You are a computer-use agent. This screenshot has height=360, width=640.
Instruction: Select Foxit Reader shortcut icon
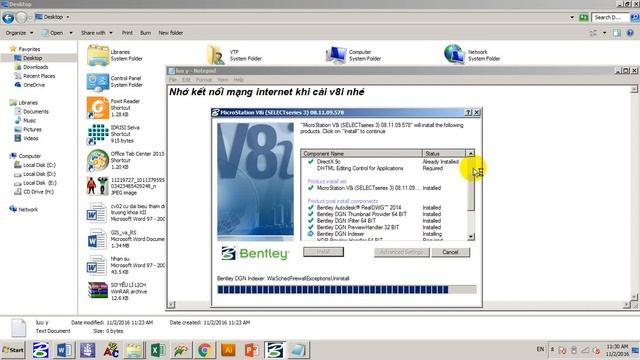tap(98, 108)
